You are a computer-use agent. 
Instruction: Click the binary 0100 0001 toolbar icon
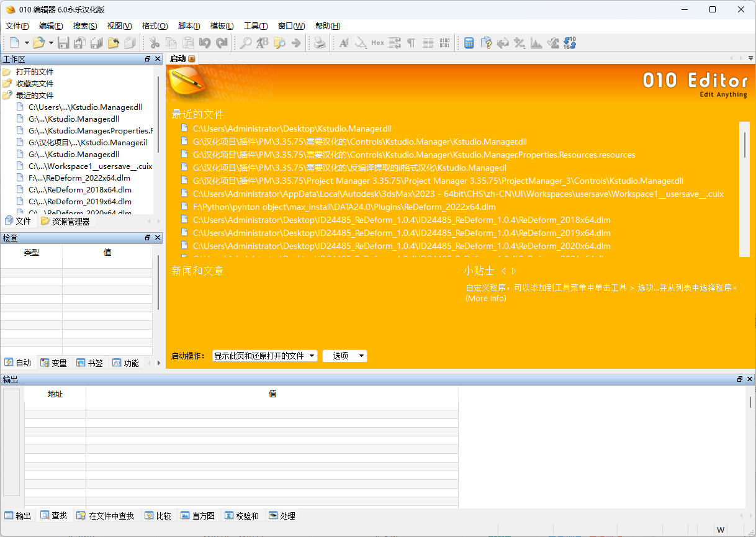point(444,43)
